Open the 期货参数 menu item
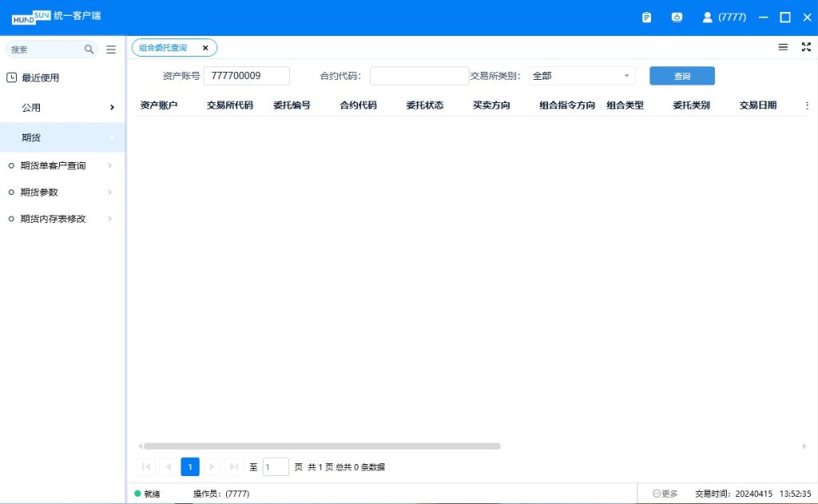The height and width of the screenshot is (504, 818). (x=40, y=192)
